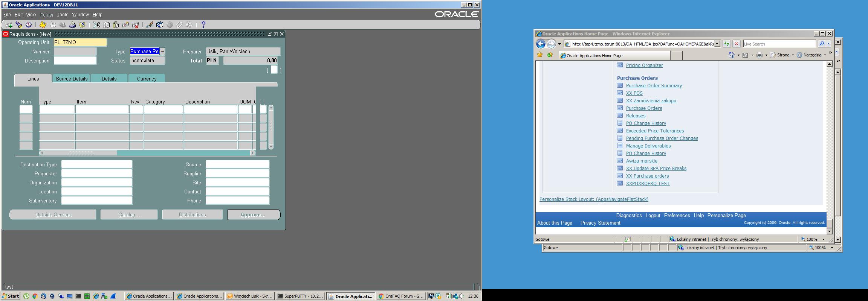Save the record with the yellow disk icon
The height and width of the screenshot is (301, 868).
(43, 25)
